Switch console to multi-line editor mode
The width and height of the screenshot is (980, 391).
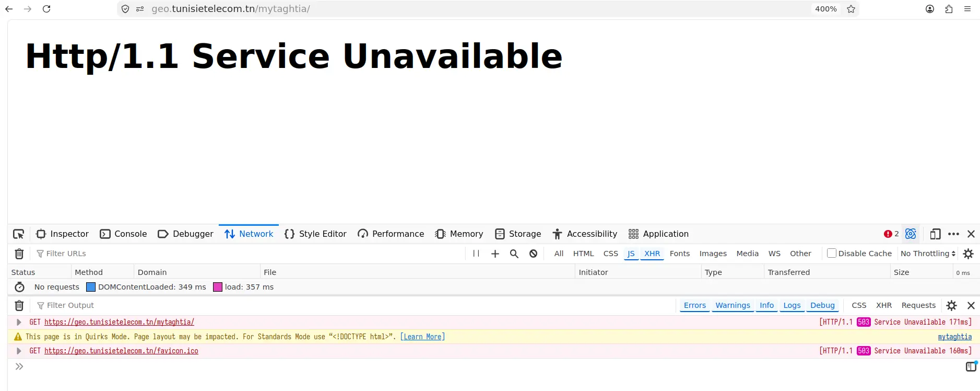tap(971, 366)
